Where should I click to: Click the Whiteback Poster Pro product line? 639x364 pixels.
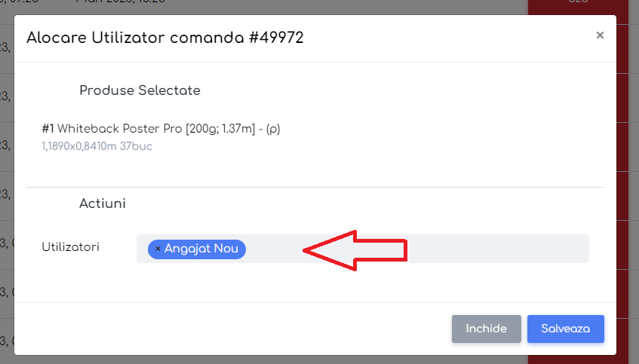[161, 129]
